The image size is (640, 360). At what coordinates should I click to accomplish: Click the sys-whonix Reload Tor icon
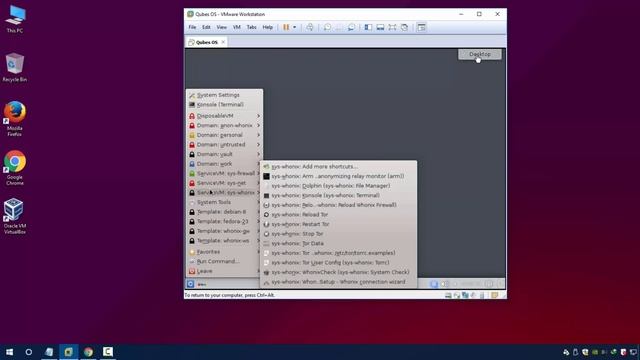266,215
